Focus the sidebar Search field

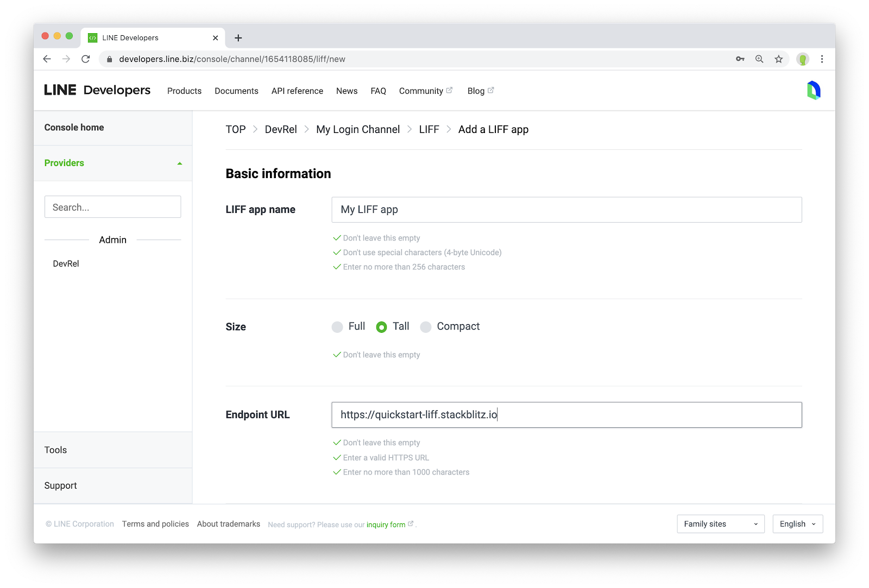[113, 207]
